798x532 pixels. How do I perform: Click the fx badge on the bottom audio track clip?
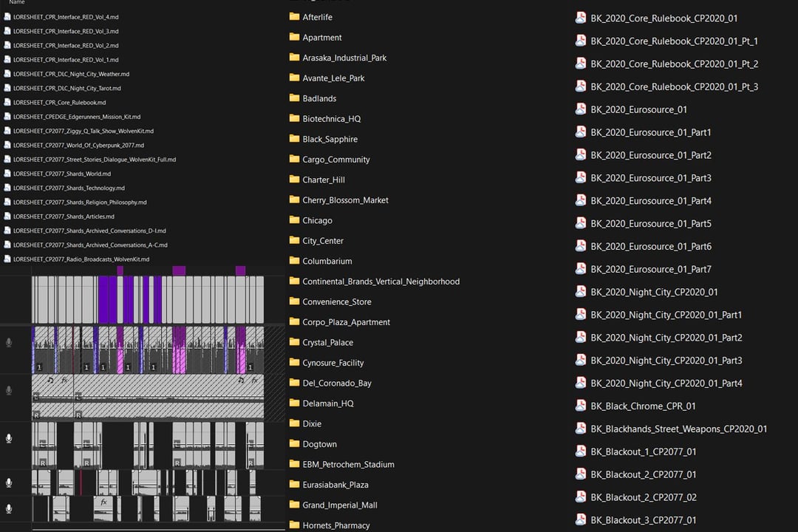pos(104,502)
